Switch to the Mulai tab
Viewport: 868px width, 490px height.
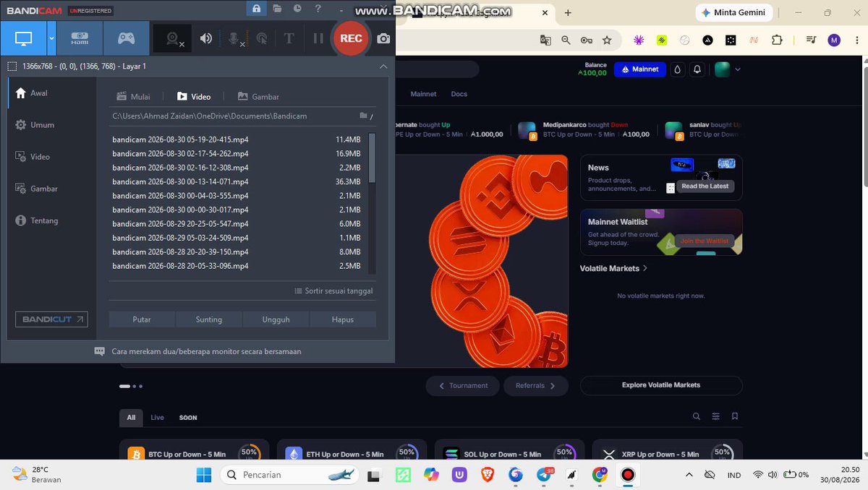pos(134,97)
